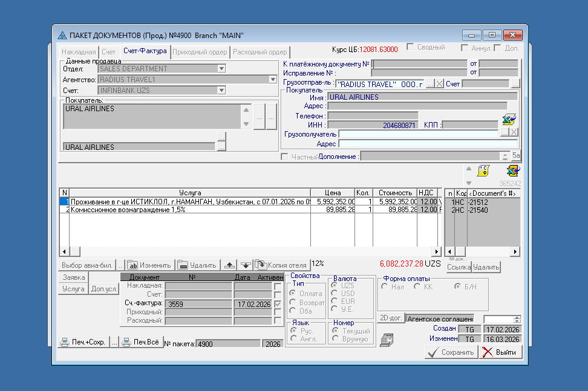Clear the Грузоотправ-ль field with X button
This screenshot has height=391, width=588.
click(x=439, y=84)
